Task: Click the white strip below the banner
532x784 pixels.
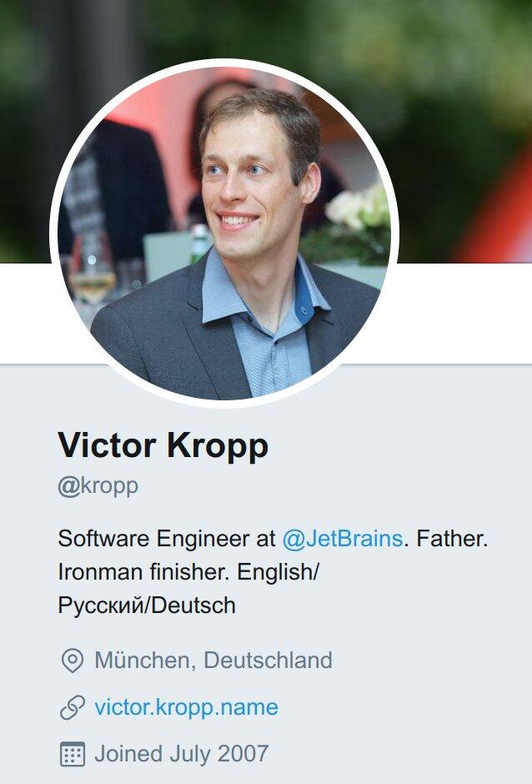Action: [x=465, y=314]
